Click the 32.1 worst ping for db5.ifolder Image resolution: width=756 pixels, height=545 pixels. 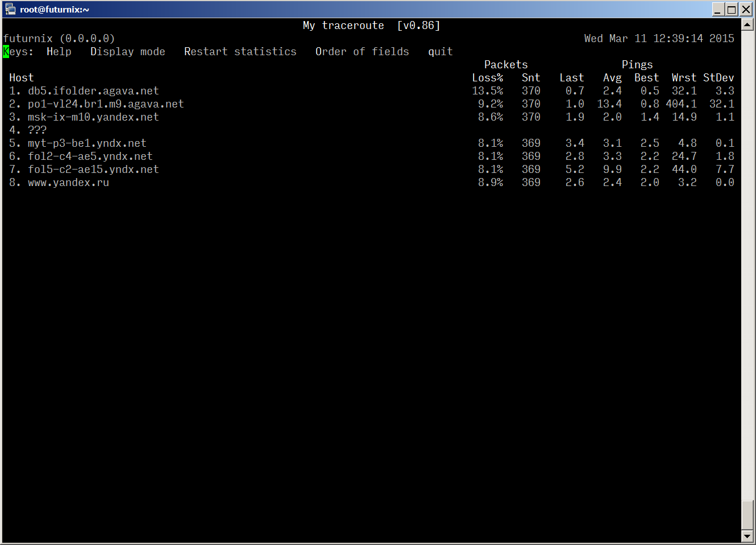click(x=684, y=91)
